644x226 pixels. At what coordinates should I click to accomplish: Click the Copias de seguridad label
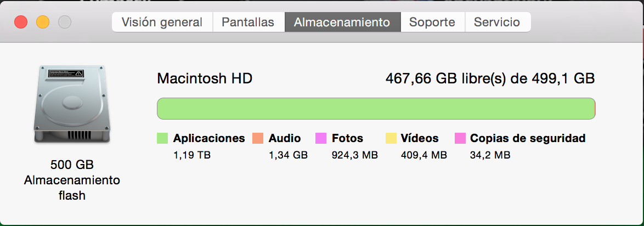[528, 138]
